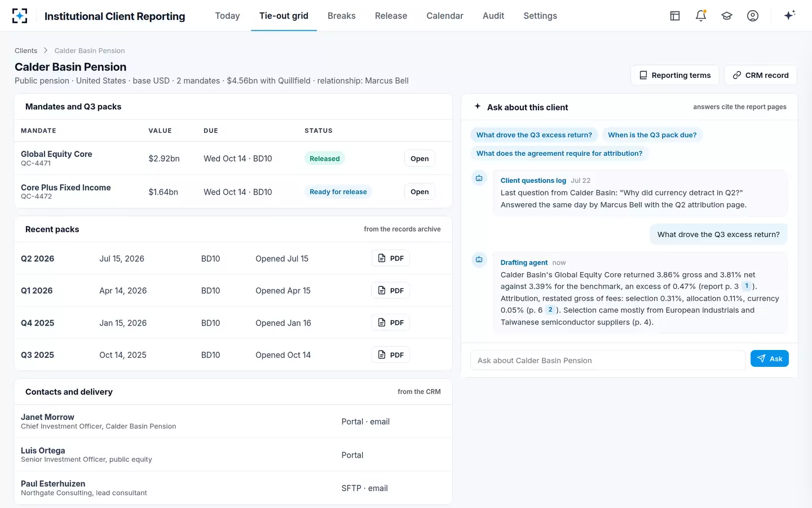Click the Drafting agent name label
The image size is (812, 508).
(524, 262)
